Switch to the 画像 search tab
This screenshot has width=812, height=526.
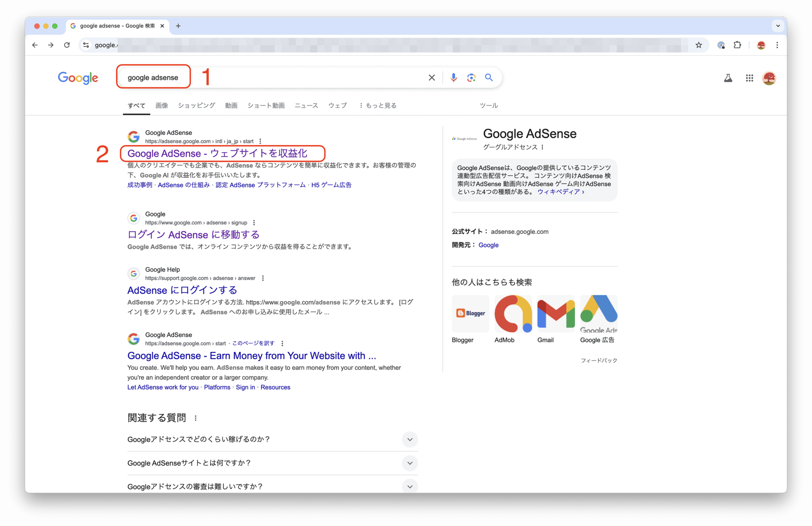point(162,105)
